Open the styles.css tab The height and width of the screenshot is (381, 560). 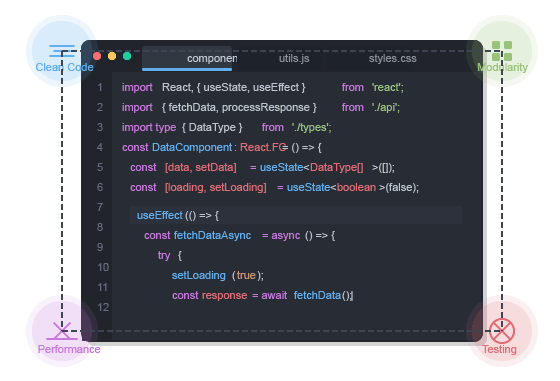[392, 58]
